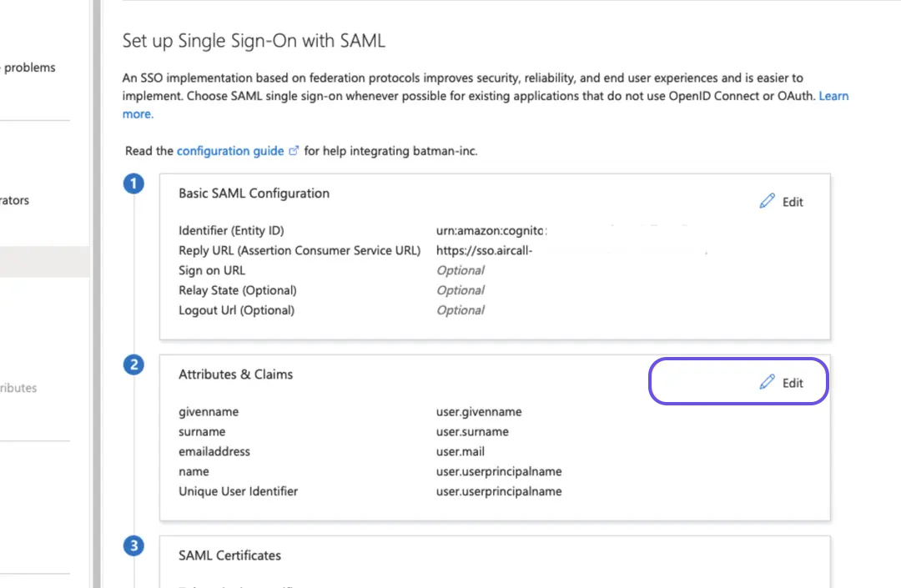Click the step 1 numbered circle icon
The width and height of the screenshot is (901, 588).
pos(133,183)
